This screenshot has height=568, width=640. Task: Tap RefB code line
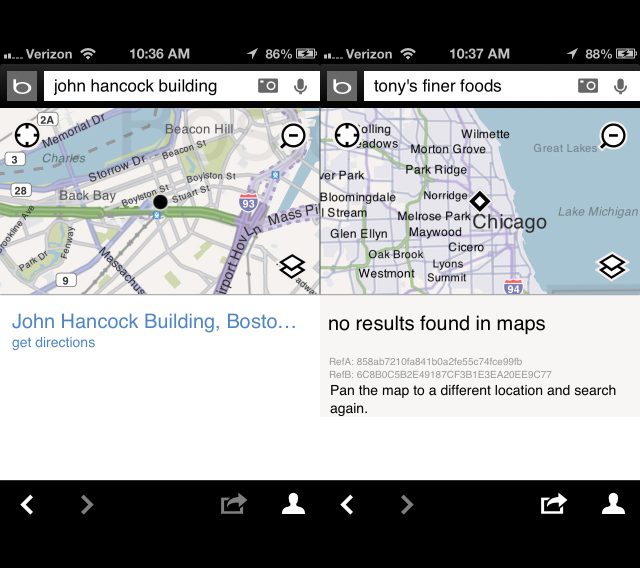point(440,375)
